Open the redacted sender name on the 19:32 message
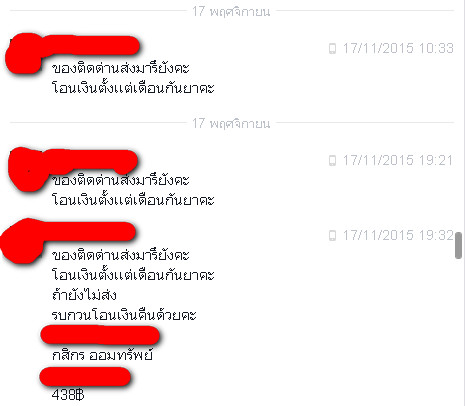 88,231
